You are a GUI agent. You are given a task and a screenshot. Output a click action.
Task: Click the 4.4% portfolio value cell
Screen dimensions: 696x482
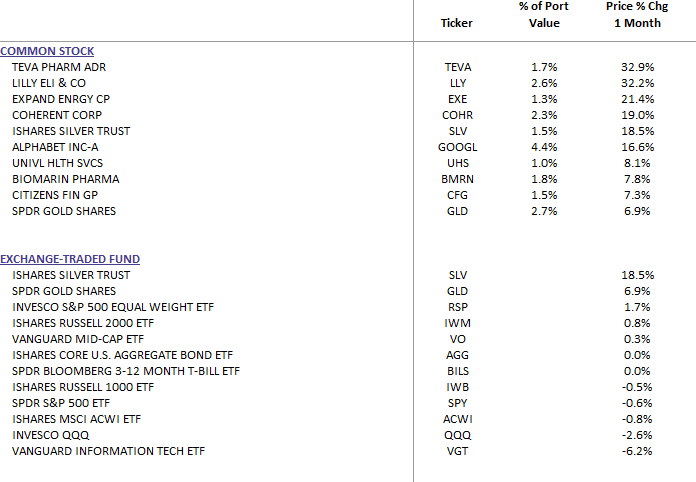(544, 147)
